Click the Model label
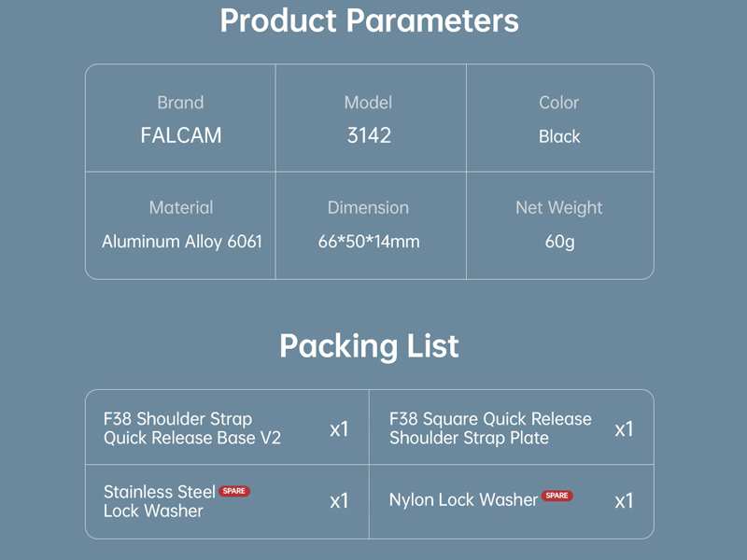Image resolution: width=747 pixels, height=560 pixels. click(368, 103)
